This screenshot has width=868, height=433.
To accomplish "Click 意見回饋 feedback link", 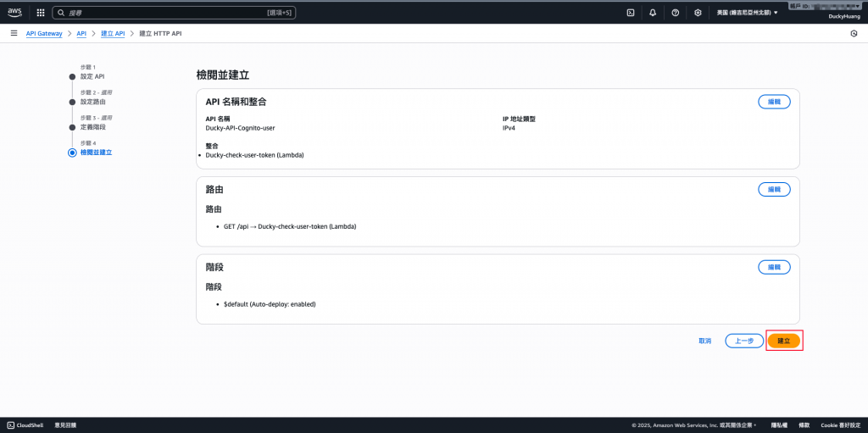I will point(65,425).
